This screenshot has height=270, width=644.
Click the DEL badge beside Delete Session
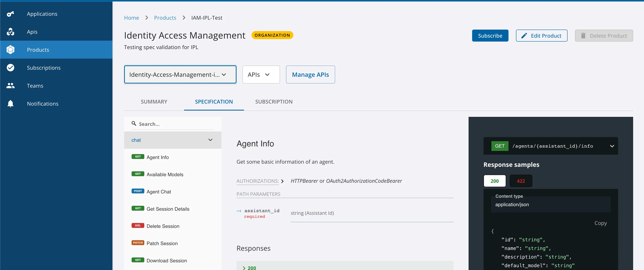click(138, 226)
